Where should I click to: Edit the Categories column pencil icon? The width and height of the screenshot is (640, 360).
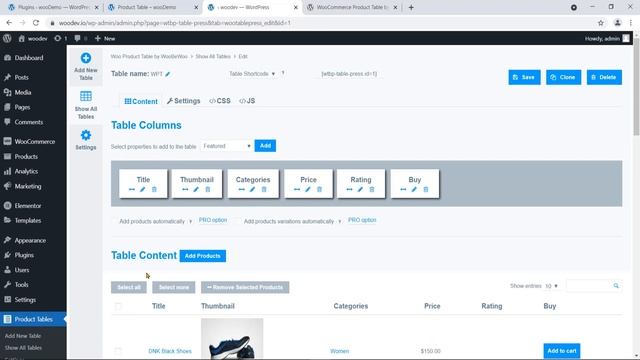(253, 189)
